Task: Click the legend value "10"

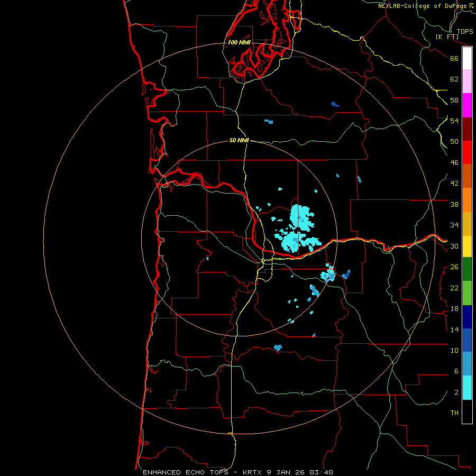Action: [454, 351]
